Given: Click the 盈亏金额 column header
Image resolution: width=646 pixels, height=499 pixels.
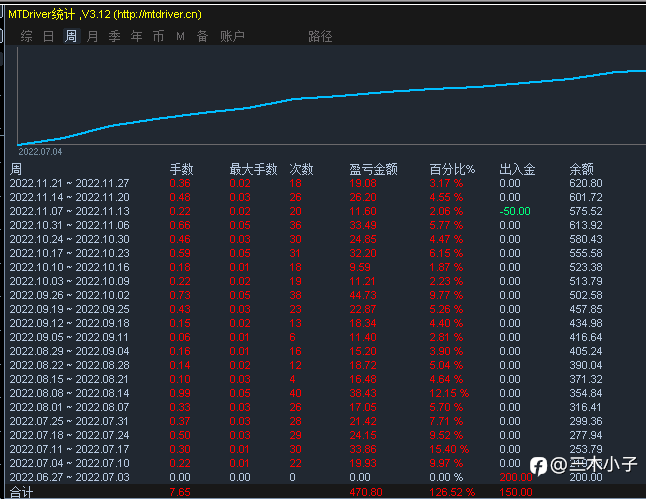Looking at the screenshot, I should click(373, 169).
